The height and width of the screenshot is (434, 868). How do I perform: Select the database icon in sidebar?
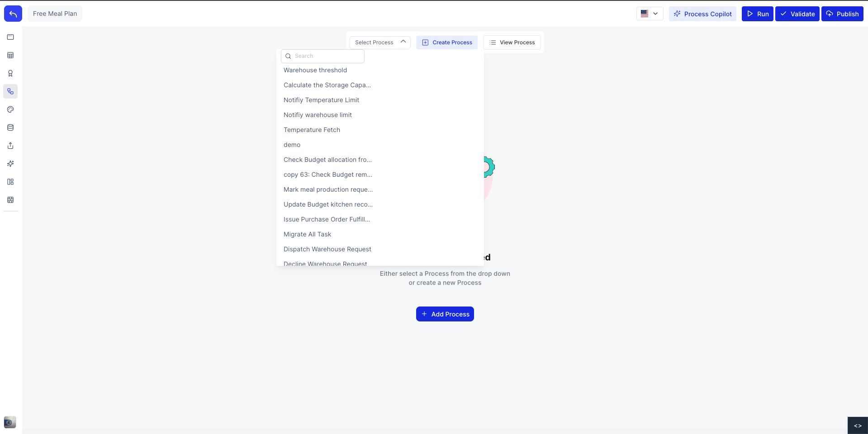click(10, 127)
